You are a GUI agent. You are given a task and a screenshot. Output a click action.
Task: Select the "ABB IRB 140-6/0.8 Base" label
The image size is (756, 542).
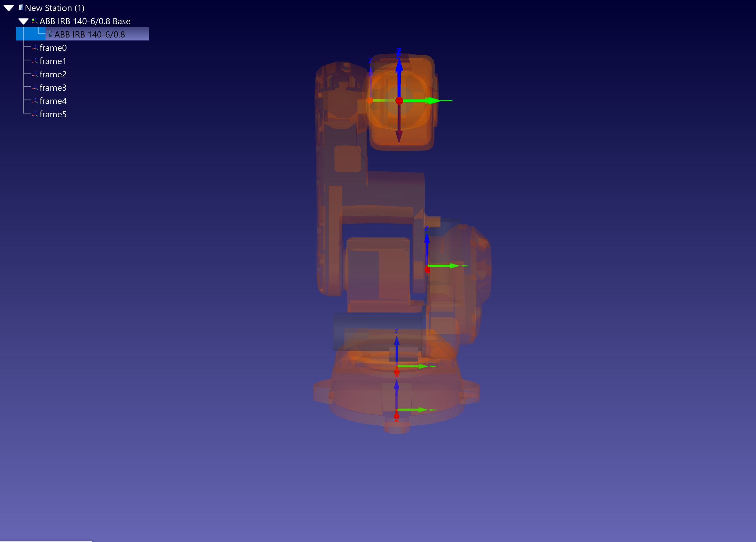[85, 21]
